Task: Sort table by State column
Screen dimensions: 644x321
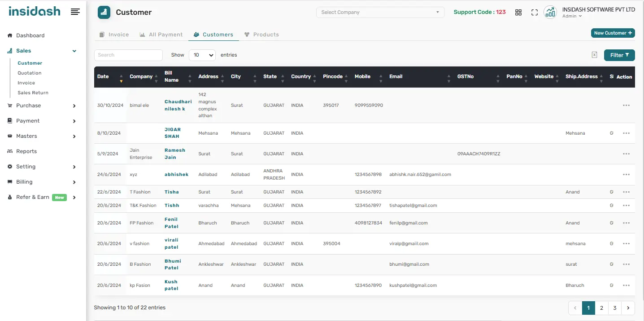Action: click(274, 77)
